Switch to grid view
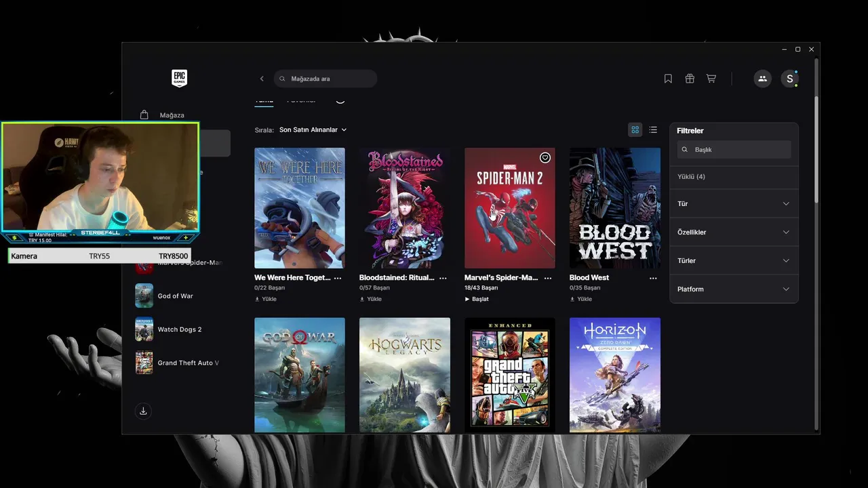The width and height of the screenshot is (868, 488). (x=635, y=129)
